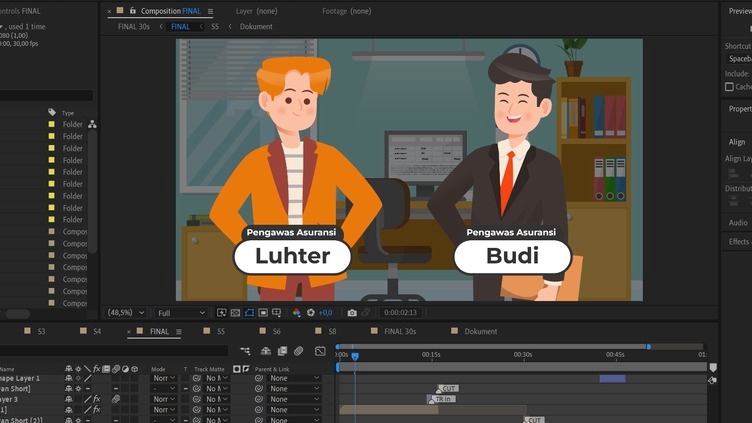The image size is (752, 423).
Task: Click the label tag column icon in Project panel
Action: click(52, 112)
